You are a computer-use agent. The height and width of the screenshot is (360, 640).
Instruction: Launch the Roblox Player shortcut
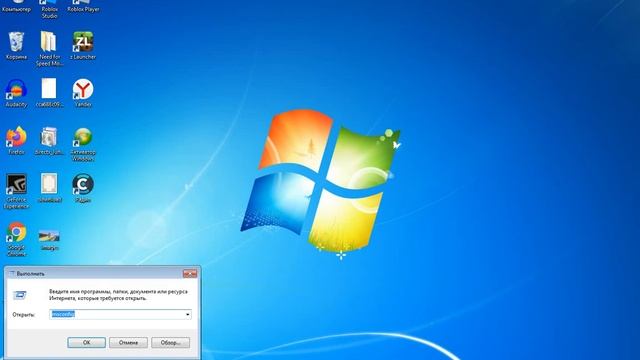pyautogui.click(x=83, y=6)
